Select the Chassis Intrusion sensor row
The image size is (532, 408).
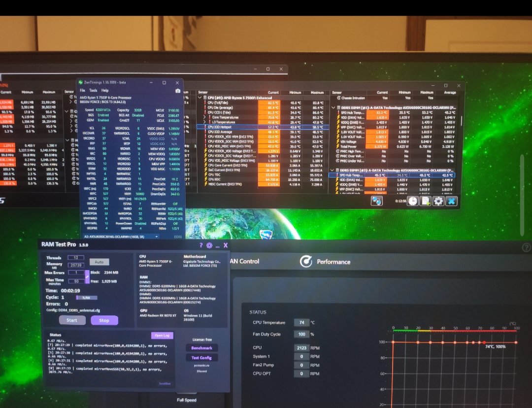pos(395,98)
